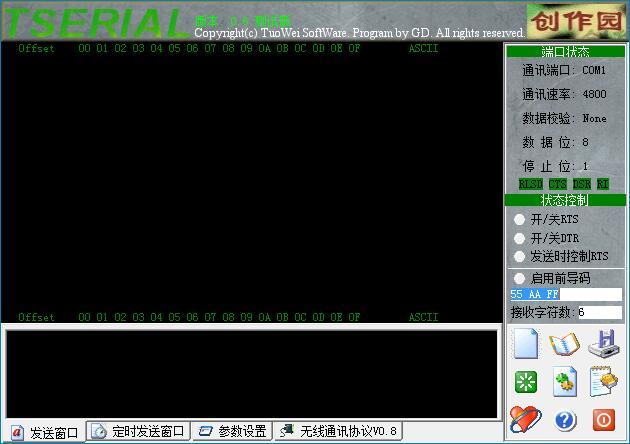Click the 端口状态 section header
This screenshot has width=630, height=444.
click(565, 51)
